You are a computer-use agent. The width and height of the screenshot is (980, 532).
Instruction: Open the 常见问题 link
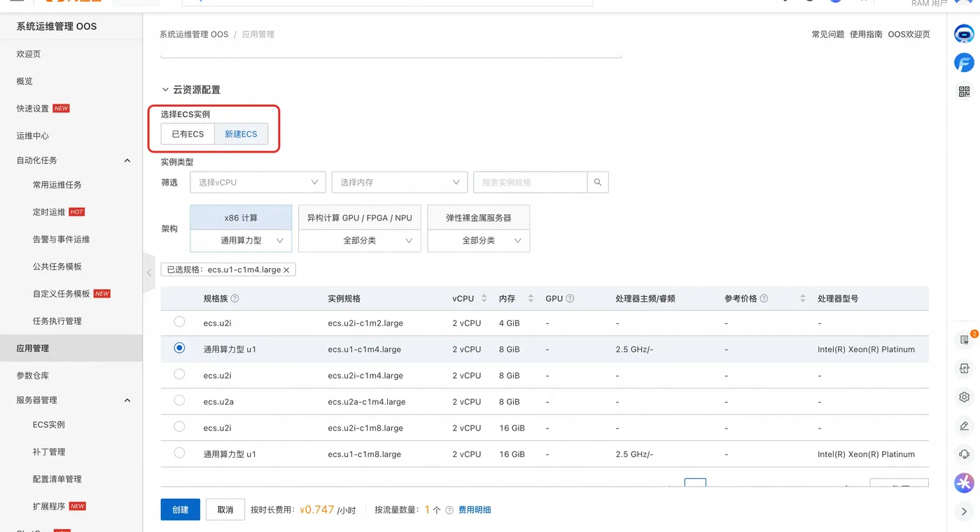[828, 34]
